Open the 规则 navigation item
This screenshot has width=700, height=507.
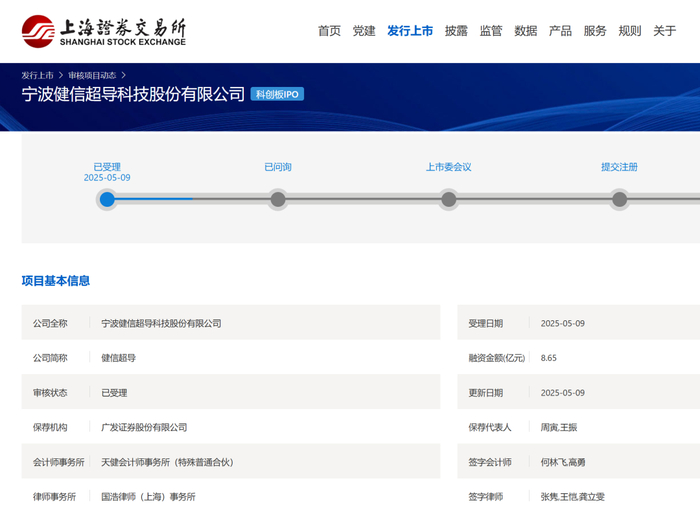tap(630, 31)
